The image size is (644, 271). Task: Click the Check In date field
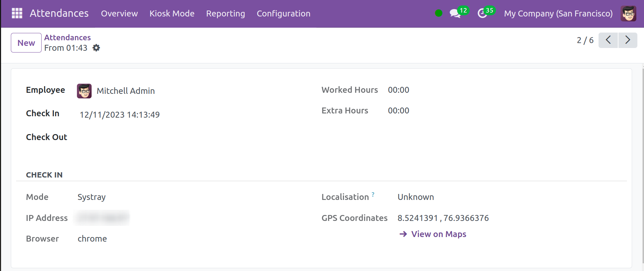click(120, 115)
